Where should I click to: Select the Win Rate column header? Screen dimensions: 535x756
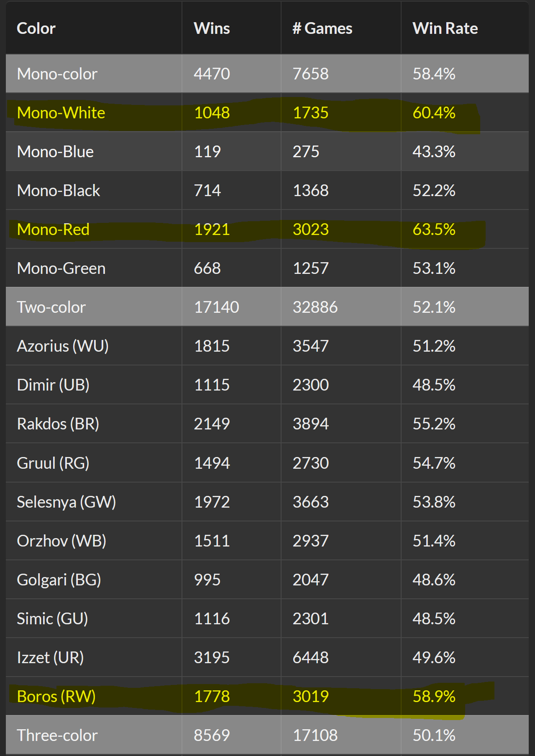tap(445, 28)
